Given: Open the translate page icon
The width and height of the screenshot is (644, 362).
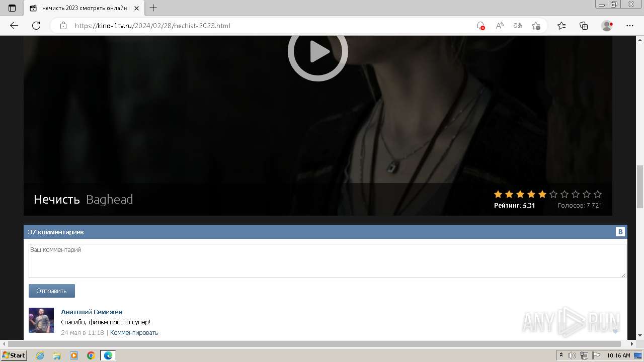Looking at the screenshot, I should click(518, 26).
